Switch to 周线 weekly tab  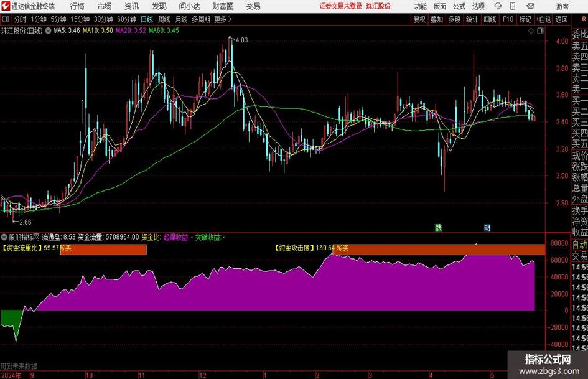click(x=164, y=19)
